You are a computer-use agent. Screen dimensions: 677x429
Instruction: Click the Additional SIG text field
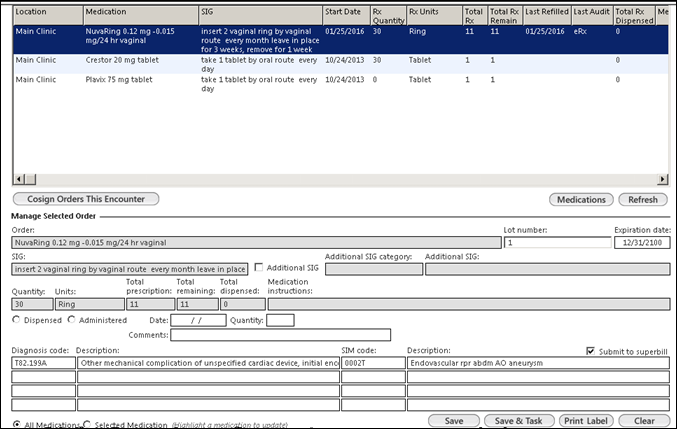pos(547,269)
